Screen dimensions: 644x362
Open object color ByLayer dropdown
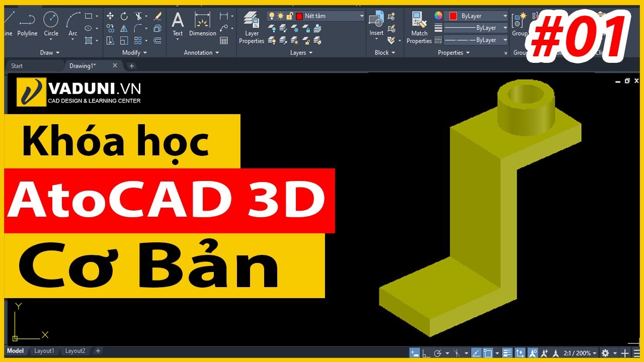tap(476, 16)
